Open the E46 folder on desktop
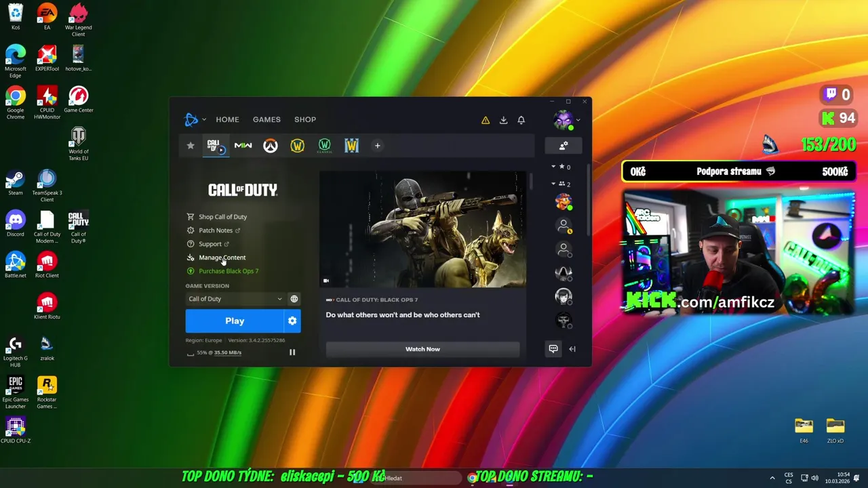 tap(804, 430)
